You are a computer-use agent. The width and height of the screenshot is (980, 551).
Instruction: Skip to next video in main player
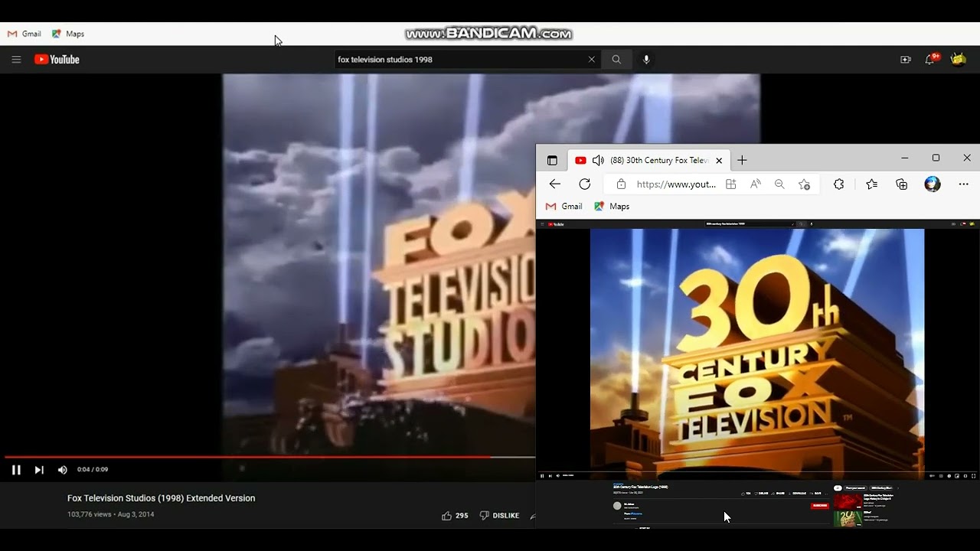click(39, 470)
